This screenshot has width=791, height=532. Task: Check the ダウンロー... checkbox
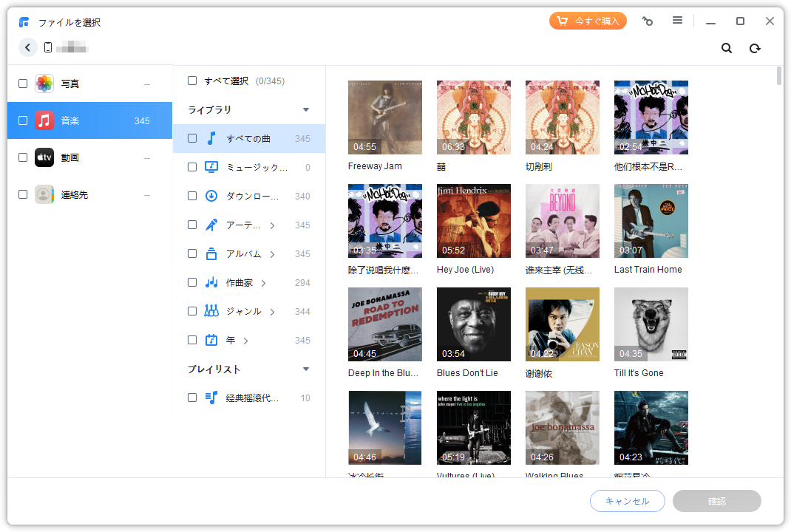pos(192,196)
